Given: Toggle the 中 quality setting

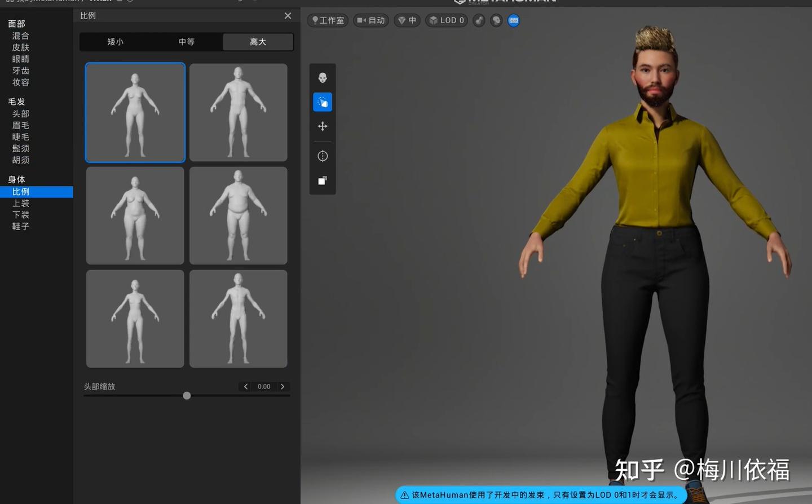Looking at the screenshot, I should pyautogui.click(x=407, y=20).
